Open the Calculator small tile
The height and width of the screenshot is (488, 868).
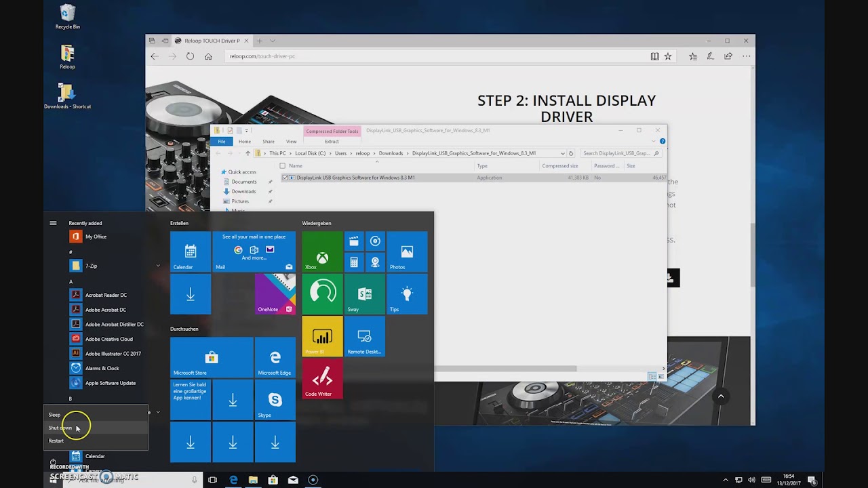click(x=354, y=262)
